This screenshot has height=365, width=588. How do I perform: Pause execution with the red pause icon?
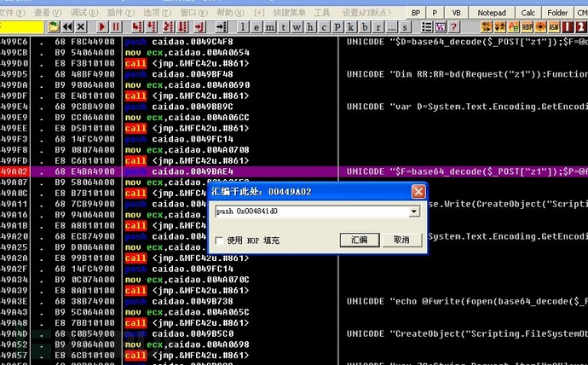(x=116, y=27)
